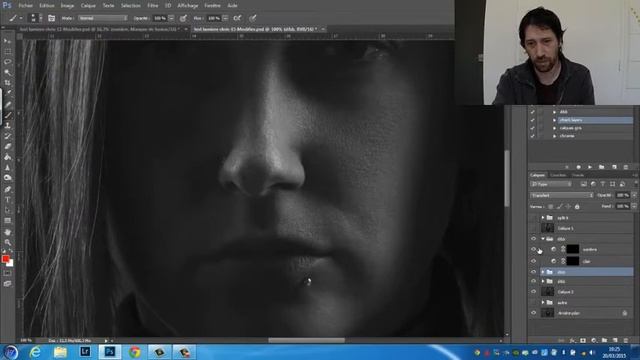Select the Move tool
The height and width of the screenshot is (360, 640).
click(7, 41)
